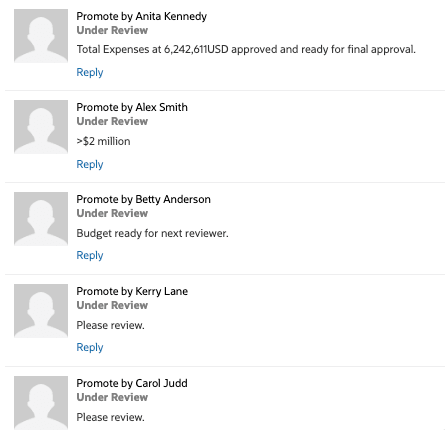Click the Budget ready for next reviewer text
The width and height of the screenshot is (445, 430).
(152, 233)
